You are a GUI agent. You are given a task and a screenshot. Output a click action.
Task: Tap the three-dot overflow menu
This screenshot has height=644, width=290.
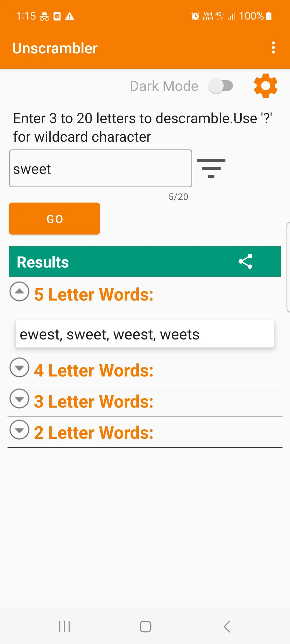point(273,48)
